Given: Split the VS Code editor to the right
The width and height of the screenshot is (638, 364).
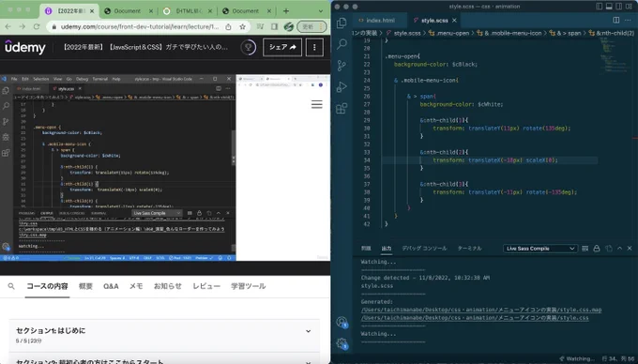Looking at the screenshot, I should tap(616, 20).
